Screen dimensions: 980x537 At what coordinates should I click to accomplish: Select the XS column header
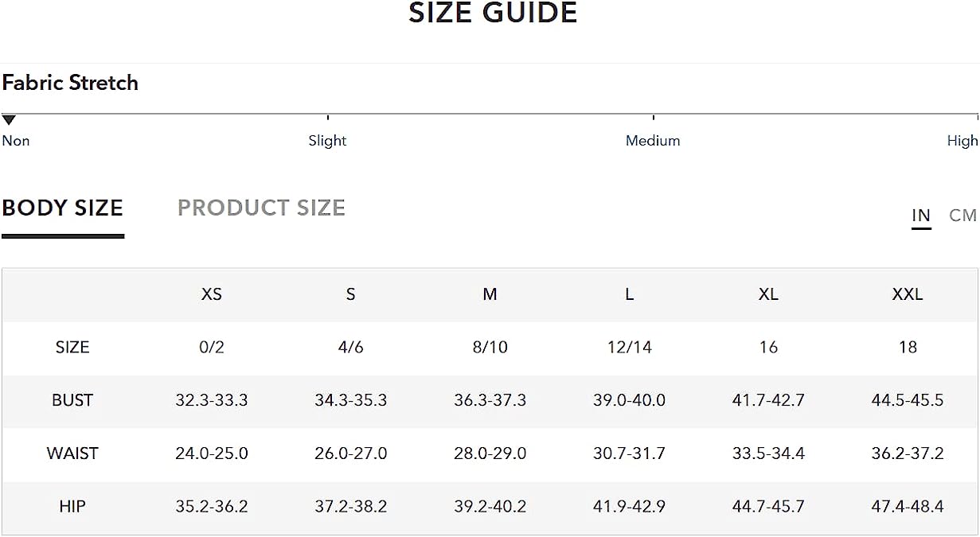pos(212,294)
